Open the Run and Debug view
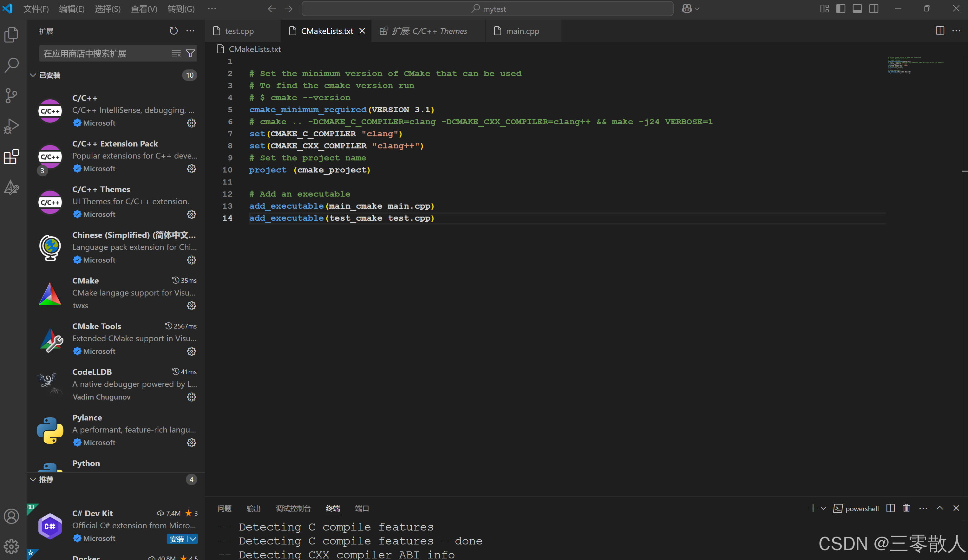 pyautogui.click(x=11, y=126)
